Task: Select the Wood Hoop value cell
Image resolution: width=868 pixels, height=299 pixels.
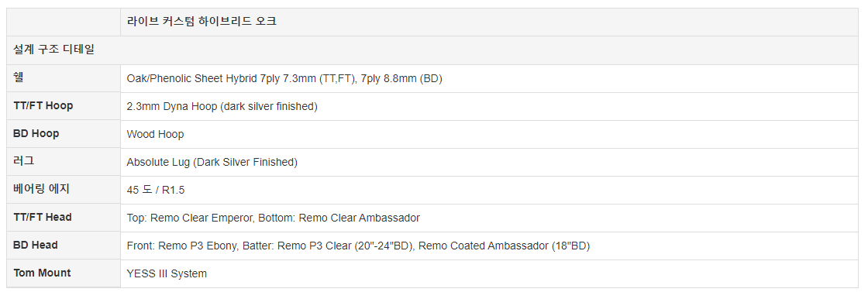Action: pos(489,135)
